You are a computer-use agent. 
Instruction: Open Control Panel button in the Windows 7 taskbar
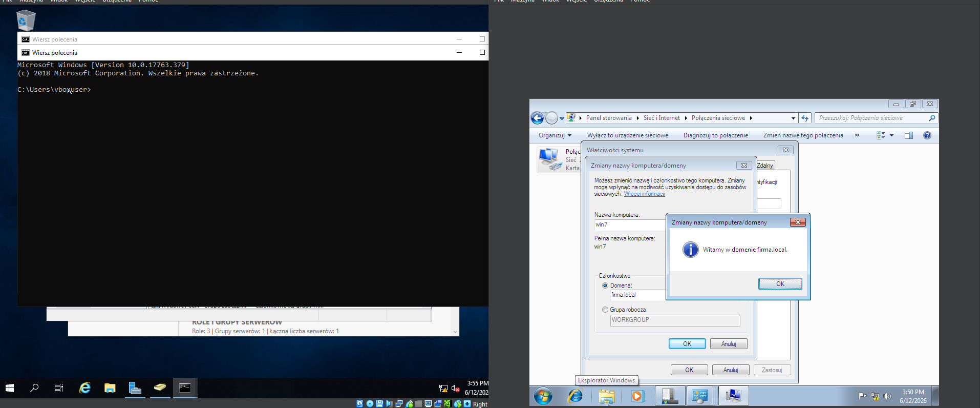700,396
